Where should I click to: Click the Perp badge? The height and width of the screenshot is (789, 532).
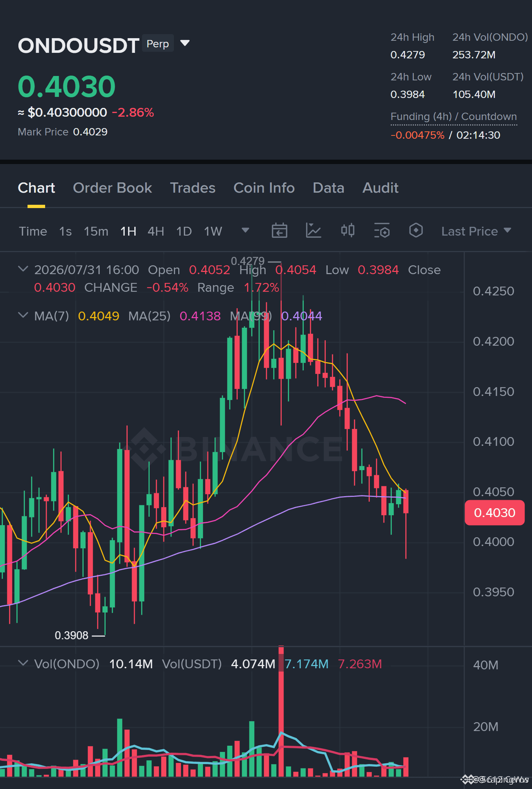click(x=158, y=44)
